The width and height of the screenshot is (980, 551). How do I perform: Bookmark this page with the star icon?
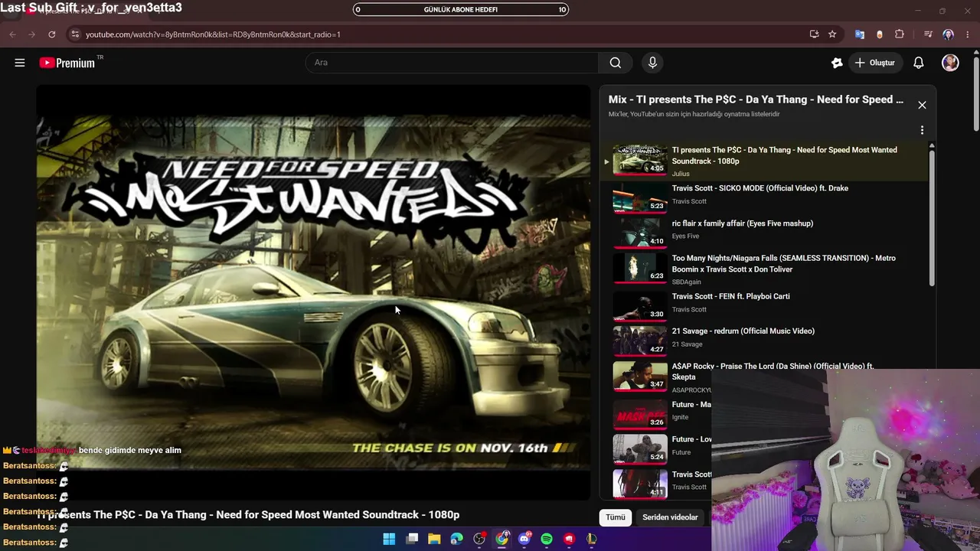click(x=832, y=34)
